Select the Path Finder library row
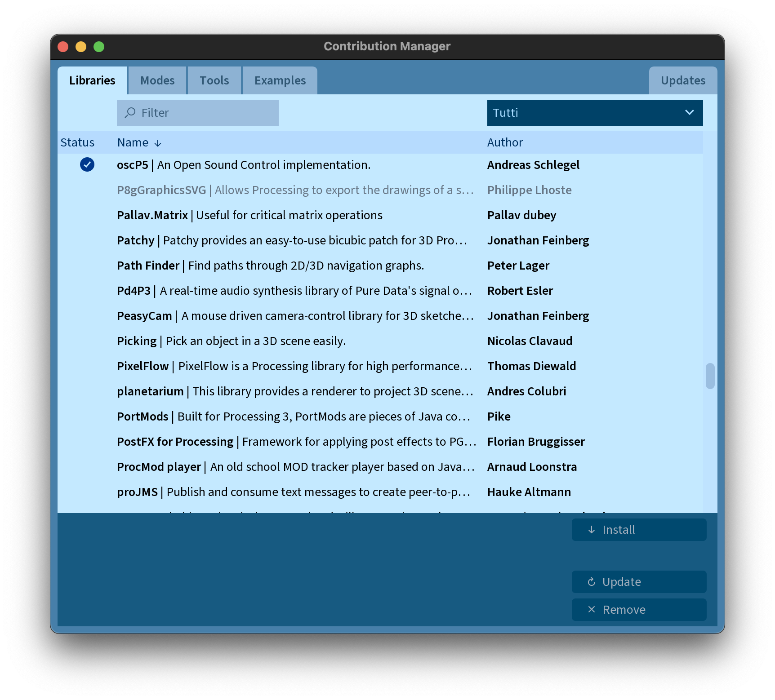This screenshot has width=775, height=700. point(380,266)
